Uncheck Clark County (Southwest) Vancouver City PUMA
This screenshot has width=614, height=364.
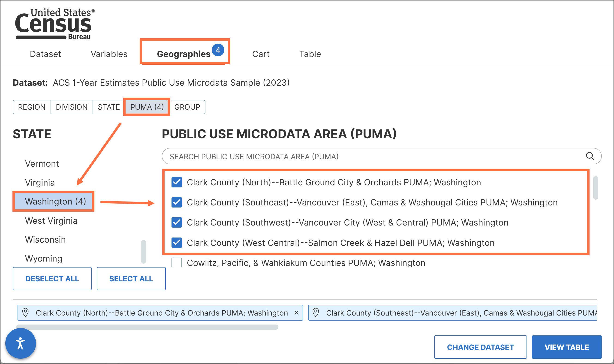tap(177, 223)
